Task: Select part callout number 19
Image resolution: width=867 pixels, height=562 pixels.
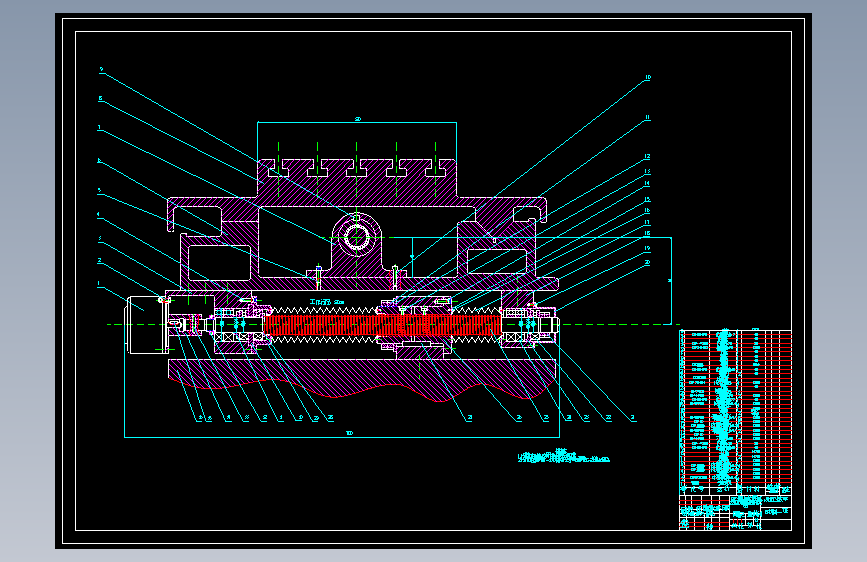Action: 647,248
